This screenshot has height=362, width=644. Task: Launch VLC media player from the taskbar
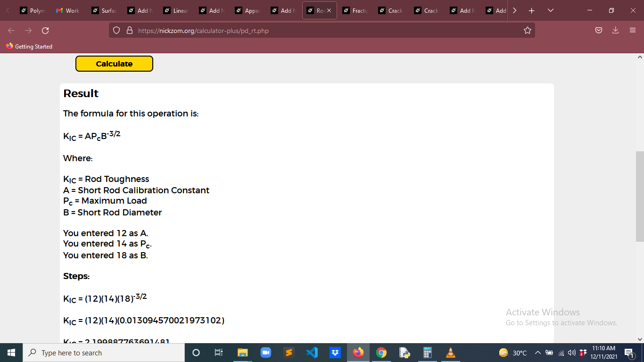pos(451,353)
